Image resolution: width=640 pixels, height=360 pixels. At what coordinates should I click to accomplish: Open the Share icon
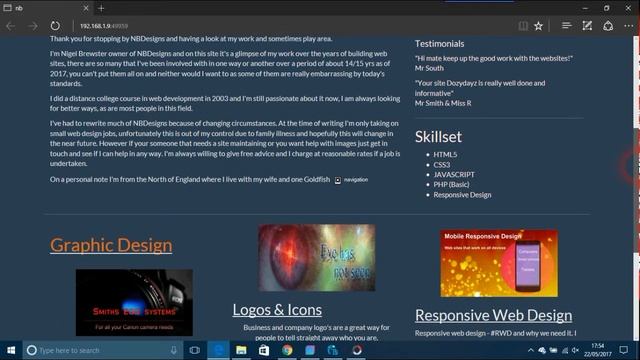coord(608,26)
